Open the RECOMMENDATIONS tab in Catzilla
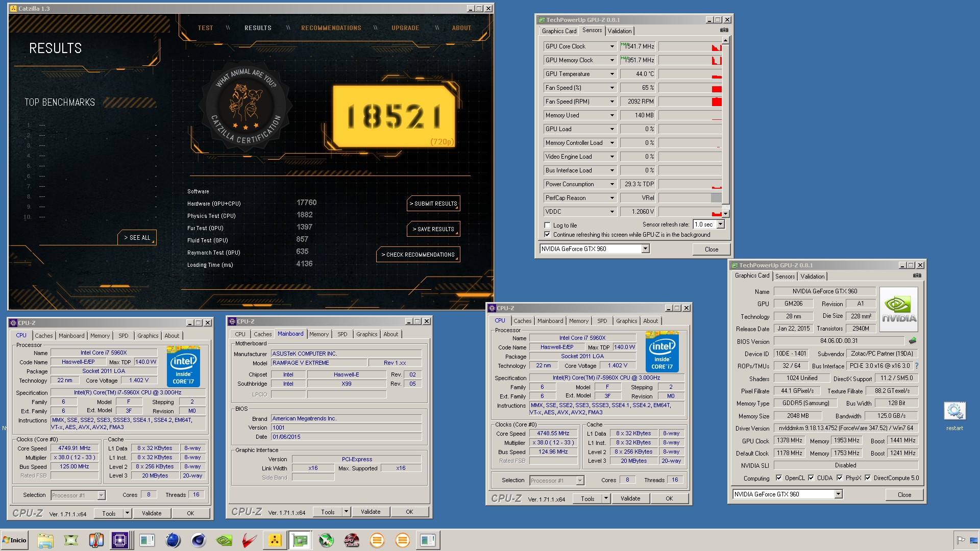 coord(331,28)
